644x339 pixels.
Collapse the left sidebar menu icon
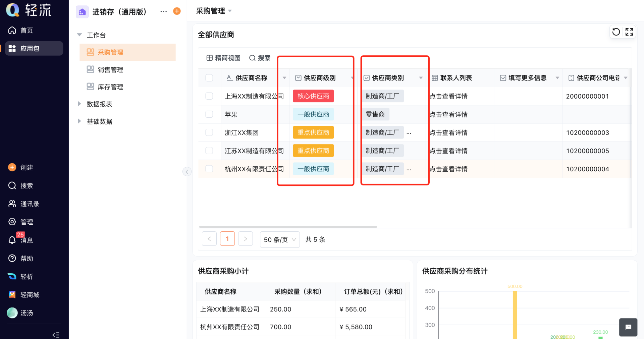click(x=56, y=335)
